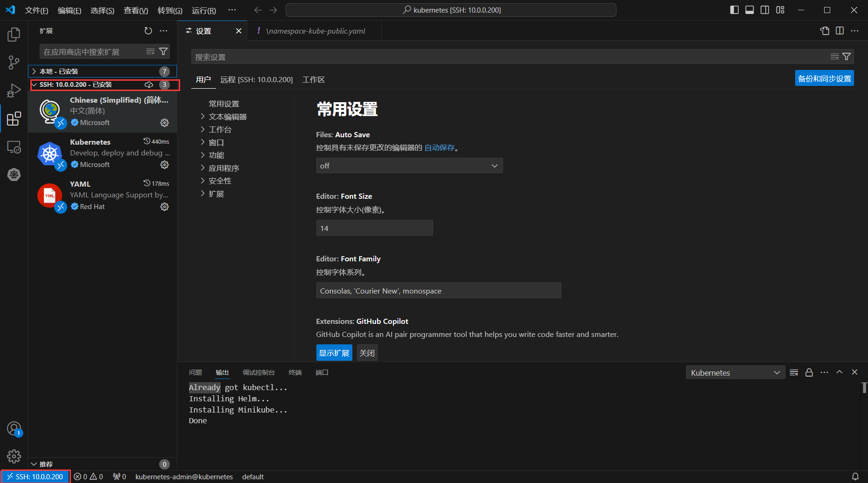Open the Manage gear in activity bar

[14, 456]
